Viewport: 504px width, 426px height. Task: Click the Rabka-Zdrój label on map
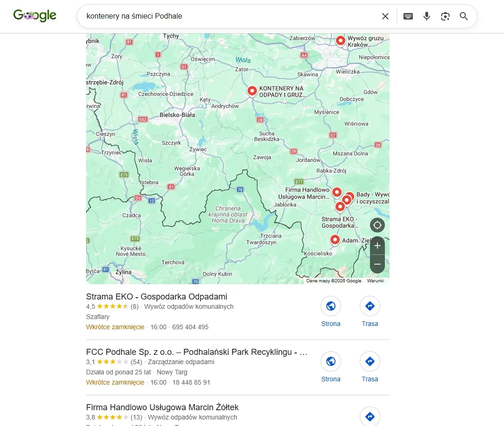(x=331, y=171)
